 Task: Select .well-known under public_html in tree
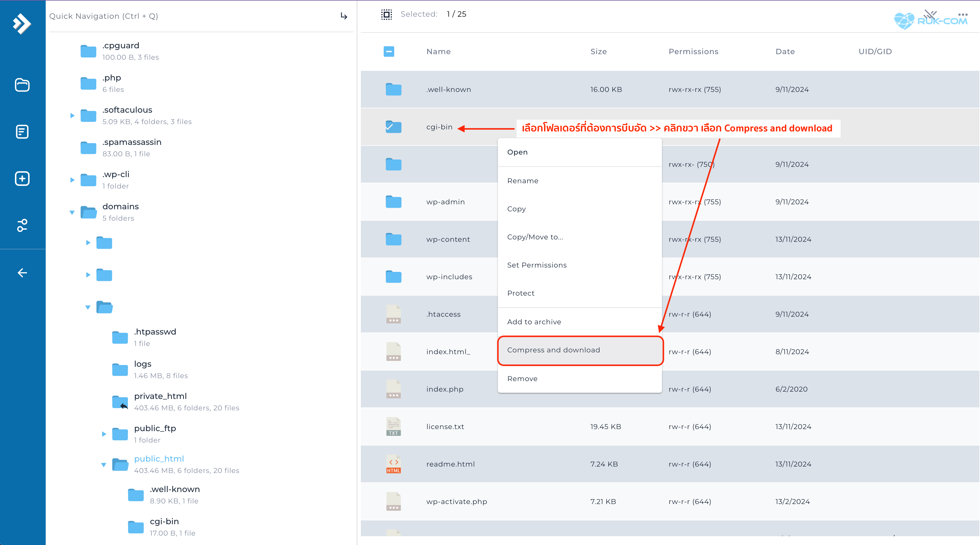click(x=175, y=489)
